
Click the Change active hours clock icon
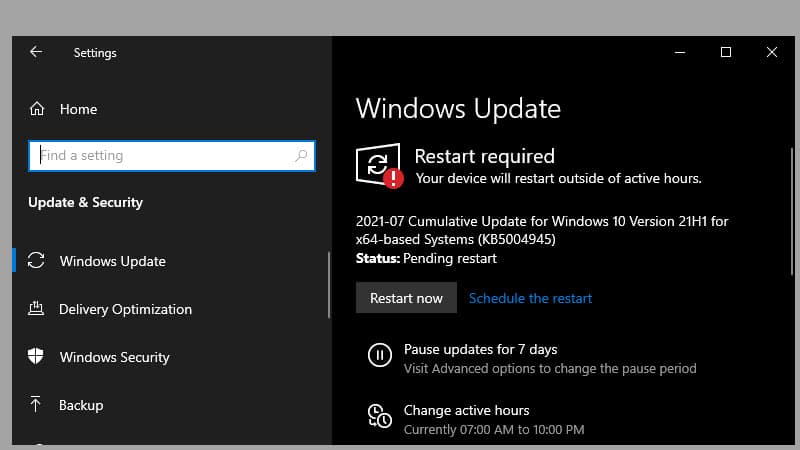(x=380, y=416)
